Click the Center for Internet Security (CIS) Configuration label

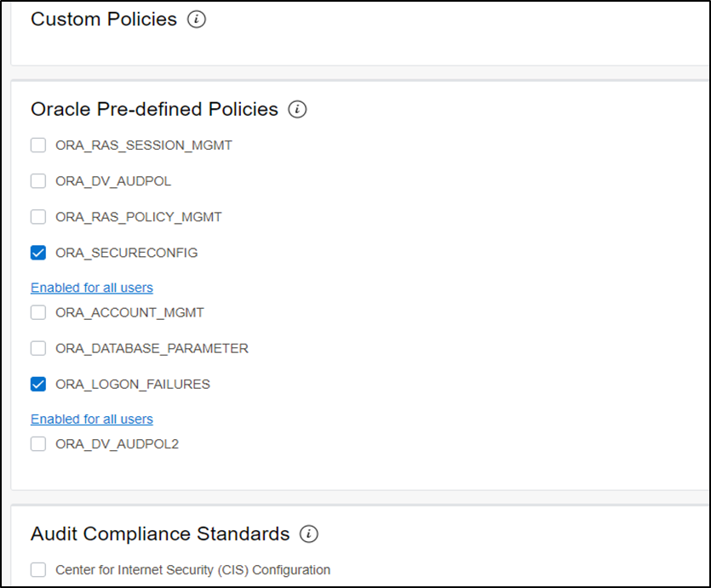tap(192, 570)
